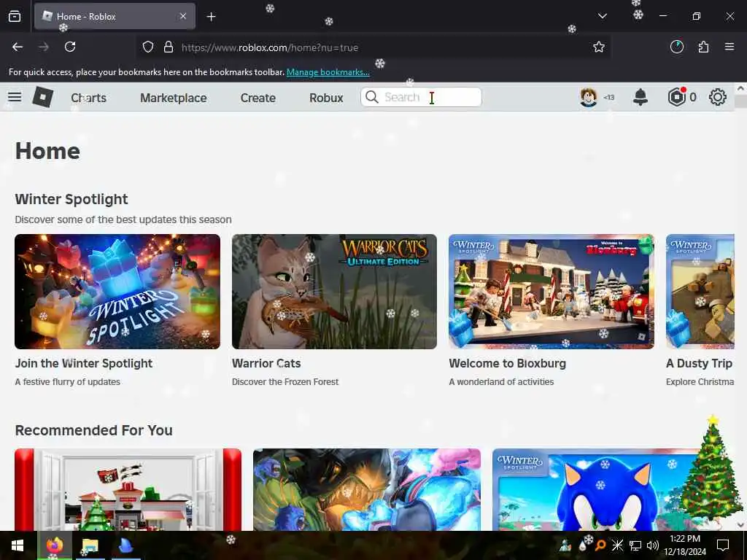747x560 pixels.
Task: Click the Roblox search field
Action: click(x=421, y=97)
